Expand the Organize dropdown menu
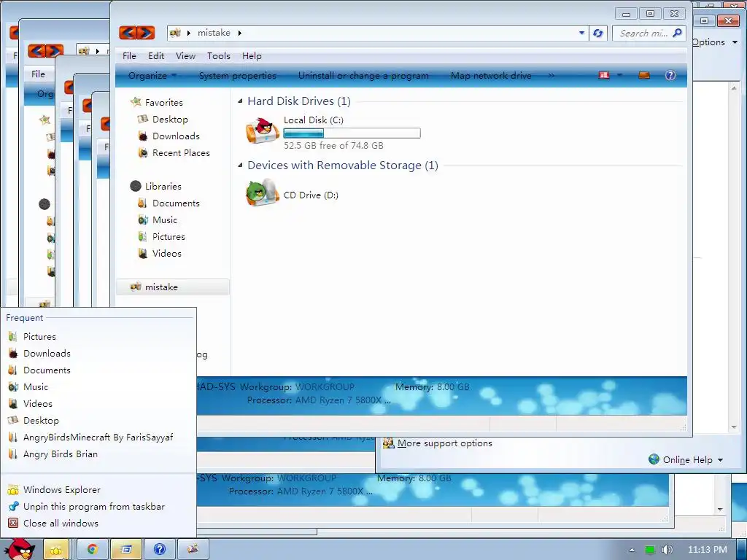 [152, 75]
